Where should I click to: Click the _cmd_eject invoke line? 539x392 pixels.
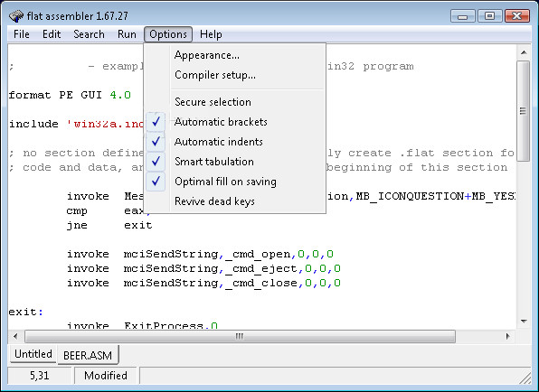tap(203, 269)
